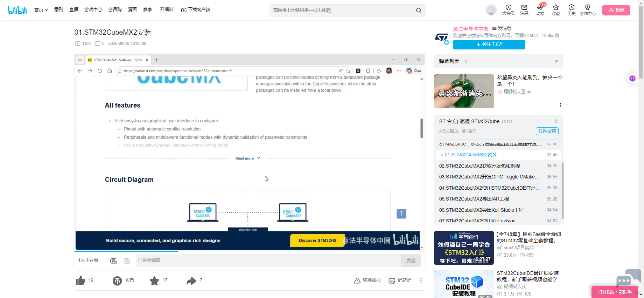Click the ST uploader avatar logo

[442, 38]
